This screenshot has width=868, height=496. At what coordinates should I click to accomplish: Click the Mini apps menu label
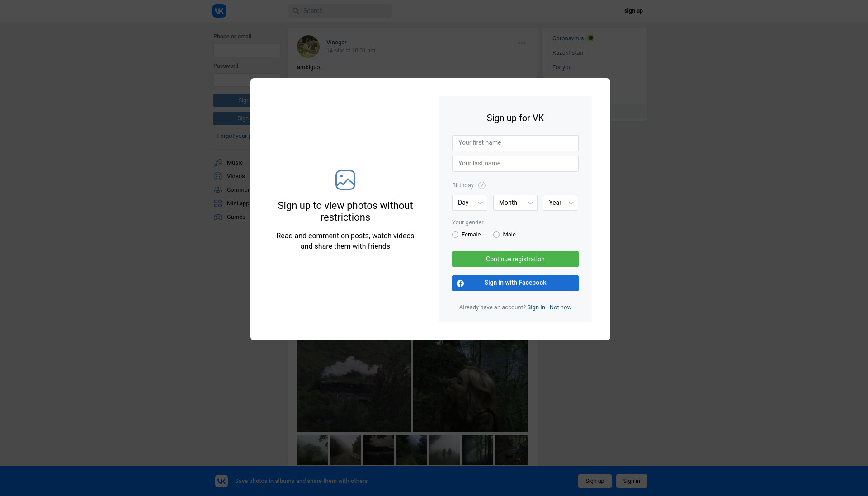pos(239,203)
